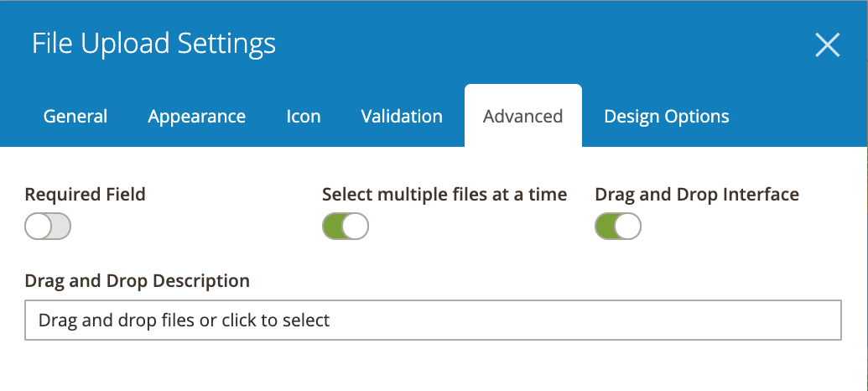Click the white knob on Required Field switch
Screen dimensions: 868x391
click(39, 227)
